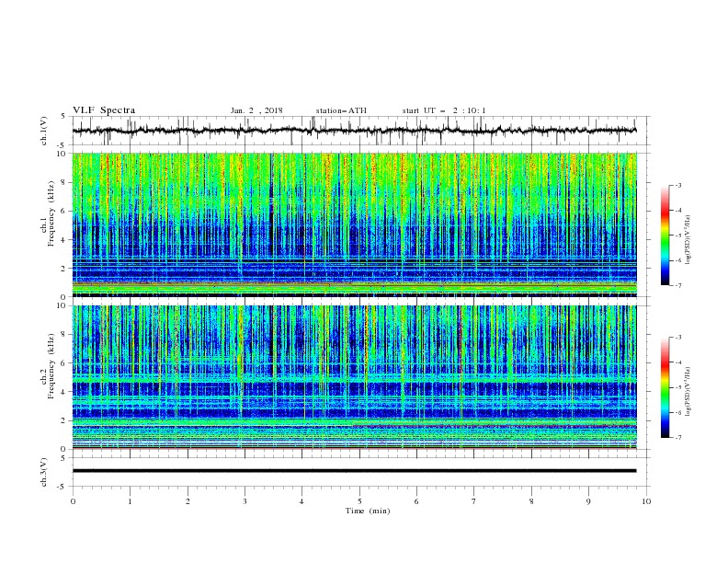Click the "-7" tick on ch.1 colorbar

tap(677, 285)
